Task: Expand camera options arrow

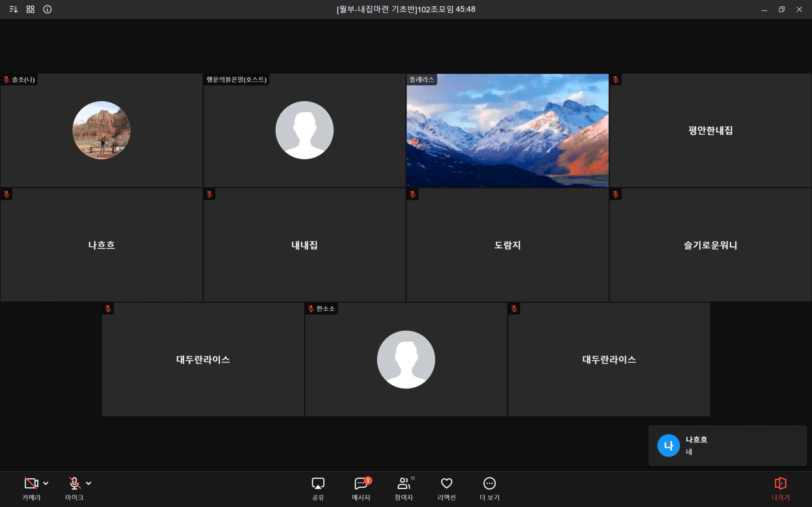Action: [46, 483]
